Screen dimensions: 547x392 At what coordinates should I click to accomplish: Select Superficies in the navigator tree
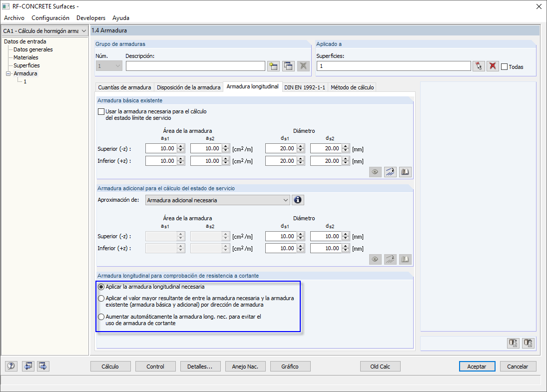26,65
